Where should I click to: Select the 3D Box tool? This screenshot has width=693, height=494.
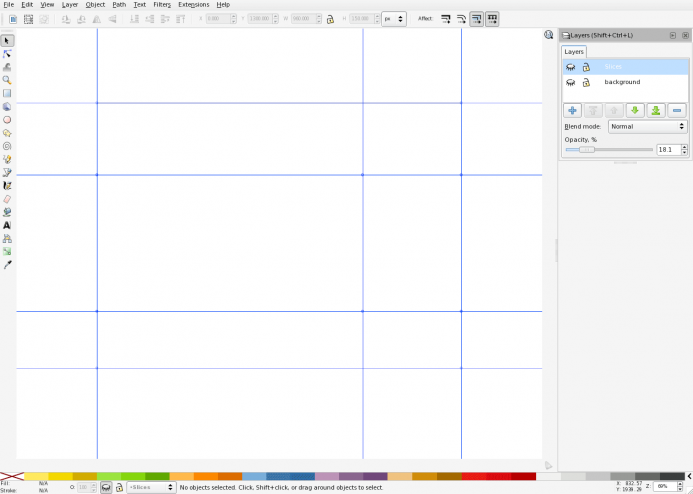click(x=7, y=106)
